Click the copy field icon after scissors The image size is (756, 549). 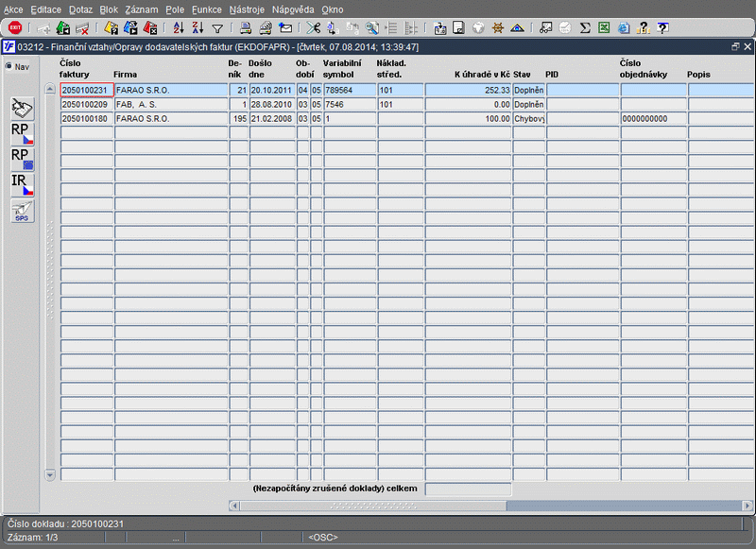click(x=333, y=28)
